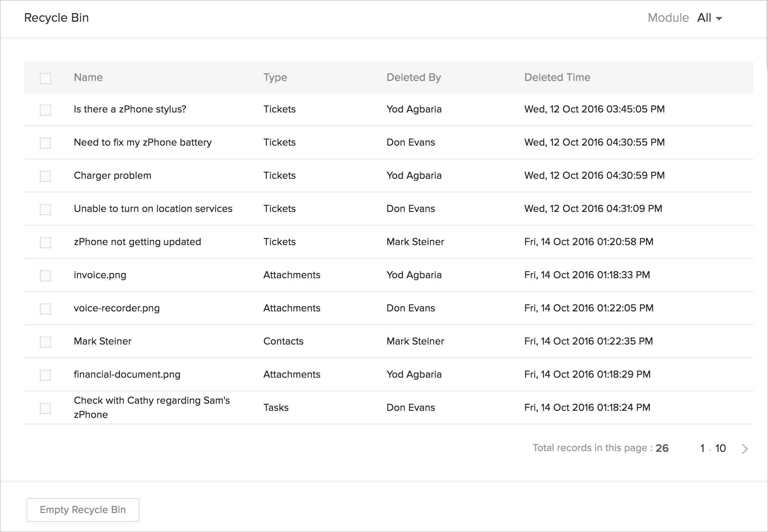Select the Charger problem name

(x=113, y=176)
